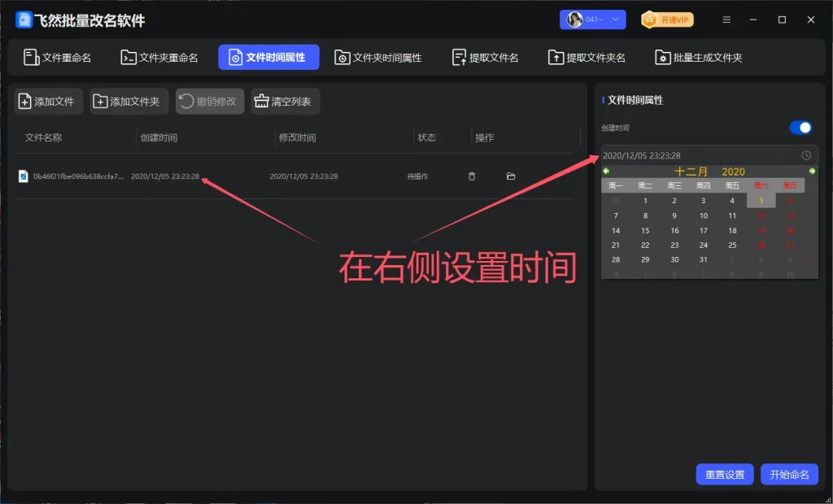The image size is (833, 504).
Task: Pick day 9 in calendar
Action: (x=674, y=215)
